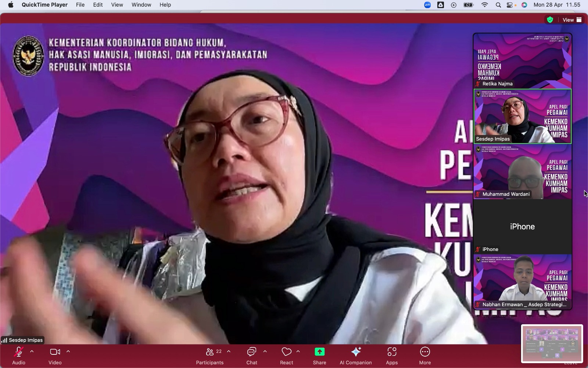
Task: Click the Muhammad Wardani video tile
Action: [522, 171]
